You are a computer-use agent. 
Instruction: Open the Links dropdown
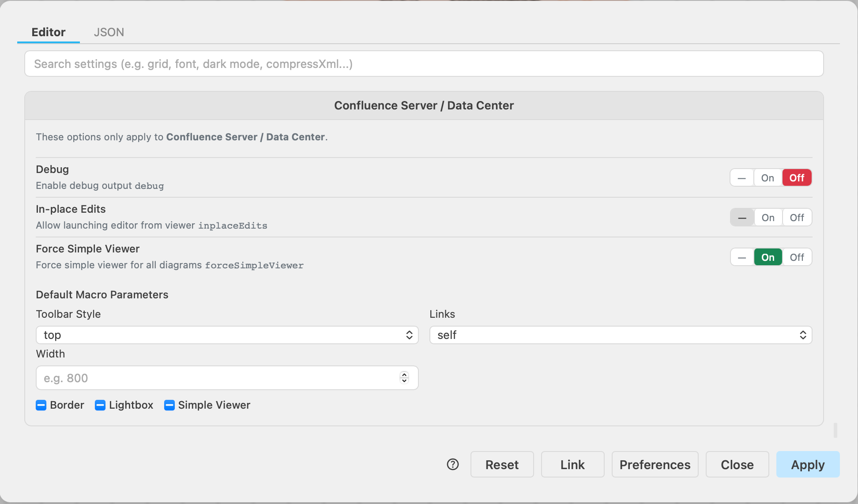pos(621,335)
